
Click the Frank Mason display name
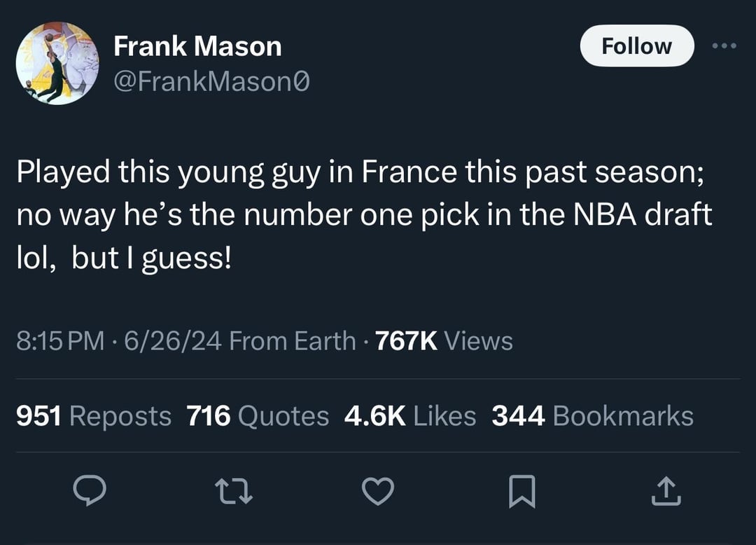click(x=197, y=47)
